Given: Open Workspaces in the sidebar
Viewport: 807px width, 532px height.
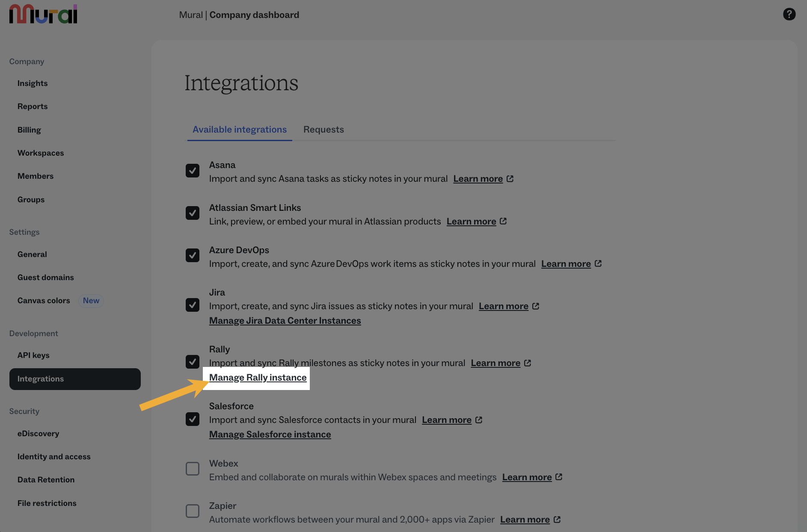Looking at the screenshot, I should point(41,153).
